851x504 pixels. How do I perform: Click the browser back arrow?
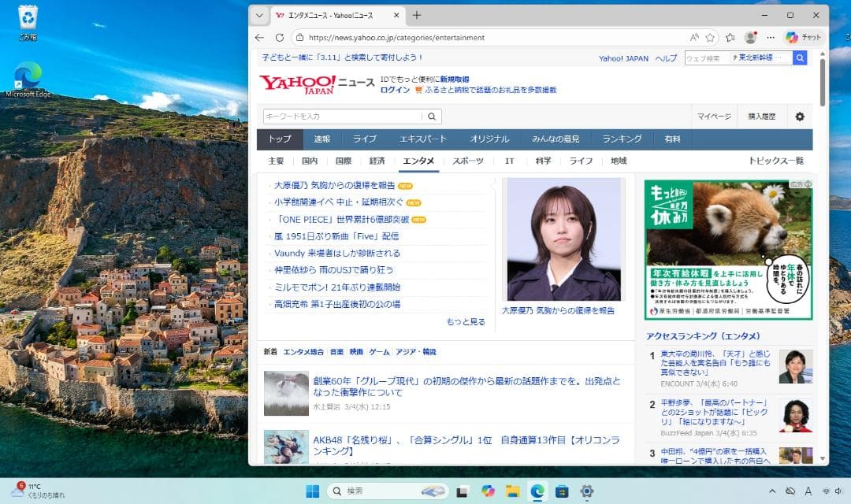[x=259, y=38]
